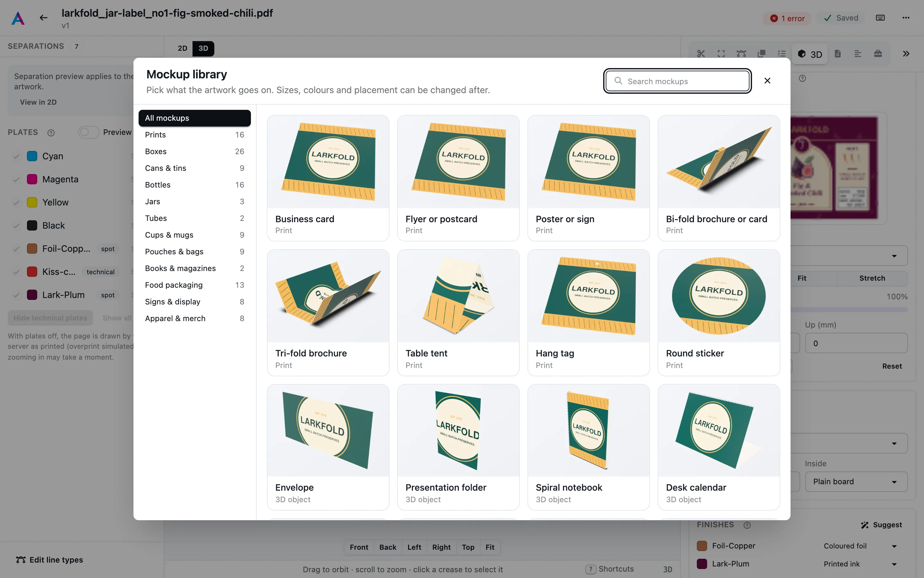Image resolution: width=924 pixels, height=578 pixels.
Task: Select the frame brackets tool icon
Action: [721, 54]
